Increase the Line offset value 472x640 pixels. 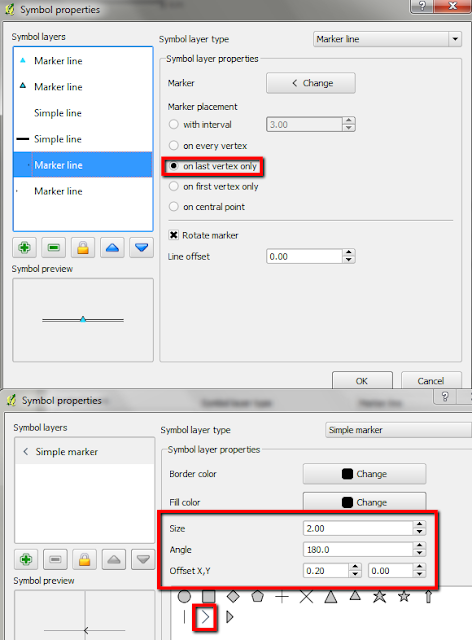(x=349, y=253)
